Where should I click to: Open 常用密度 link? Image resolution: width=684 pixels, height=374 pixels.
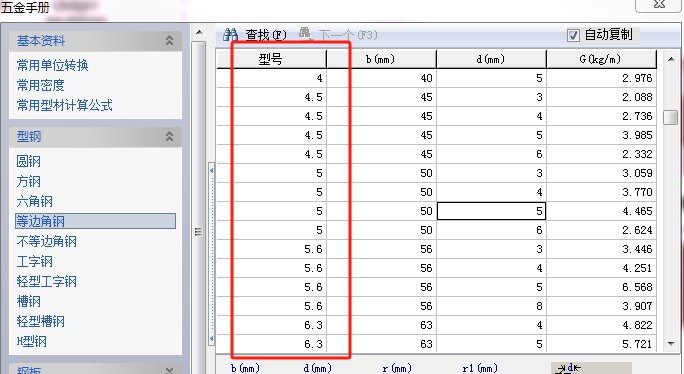(x=41, y=85)
